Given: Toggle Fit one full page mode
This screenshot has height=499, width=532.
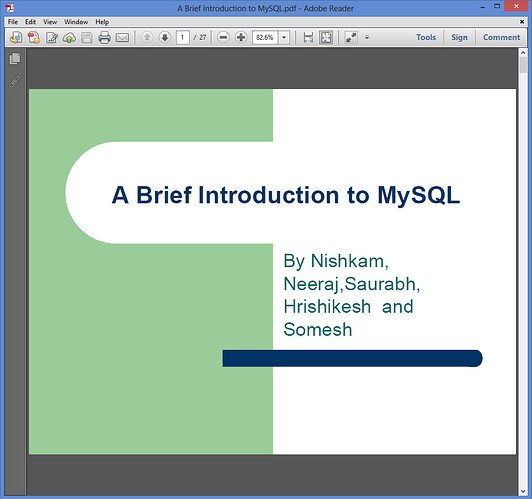Looking at the screenshot, I should 326,37.
